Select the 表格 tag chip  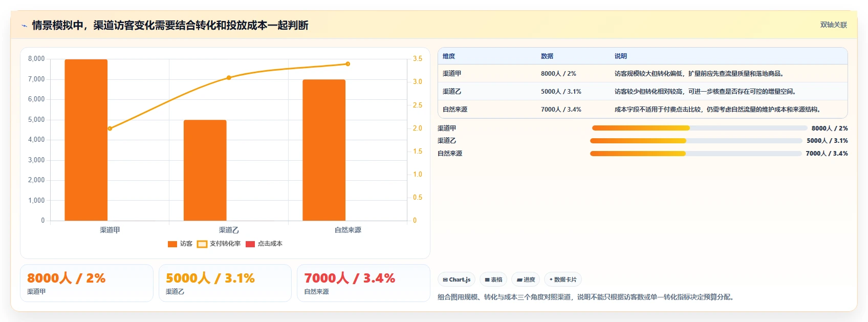pos(494,280)
